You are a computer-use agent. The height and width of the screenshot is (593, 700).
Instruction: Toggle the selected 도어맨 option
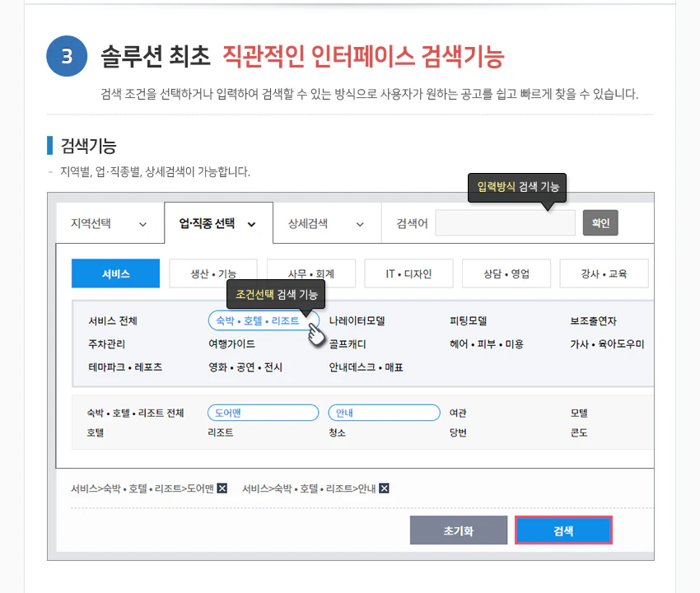click(264, 413)
